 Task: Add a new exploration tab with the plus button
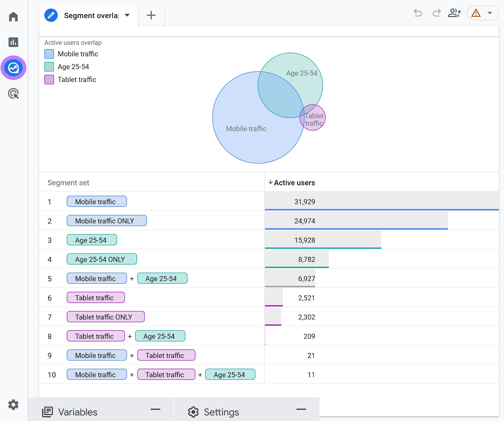tap(151, 15)
